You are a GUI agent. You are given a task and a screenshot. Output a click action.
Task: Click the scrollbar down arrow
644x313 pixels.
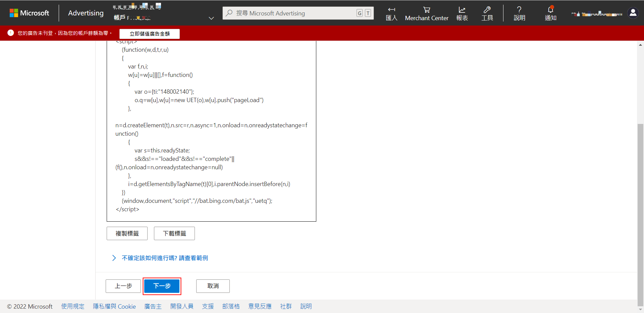[x=640, y=309]
